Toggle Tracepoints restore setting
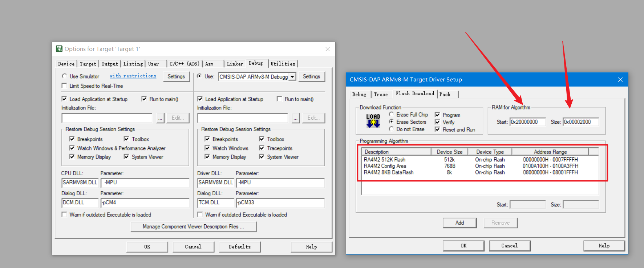The height and width of the screenshot is (268, 644). click(x=262, y=148)
